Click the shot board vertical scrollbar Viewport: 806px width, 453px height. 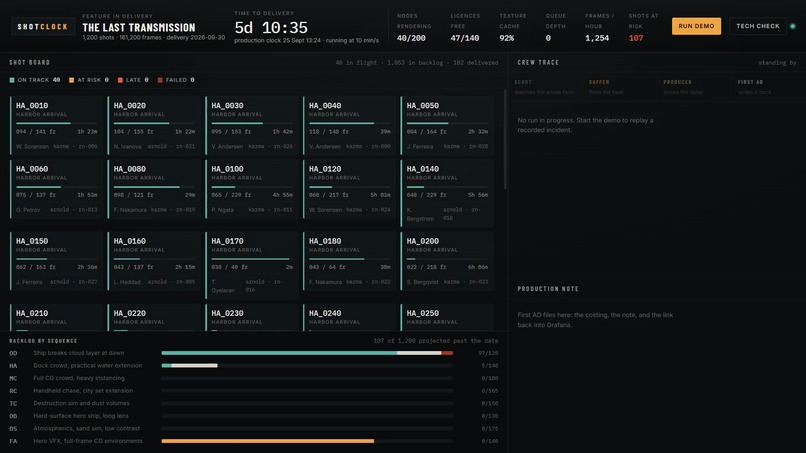[505, 139]
